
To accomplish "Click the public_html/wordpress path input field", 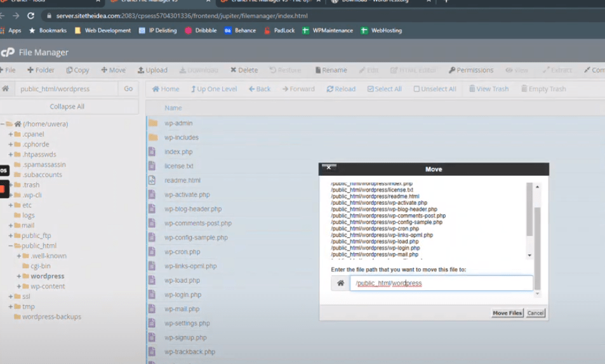I will click(67, 89).
